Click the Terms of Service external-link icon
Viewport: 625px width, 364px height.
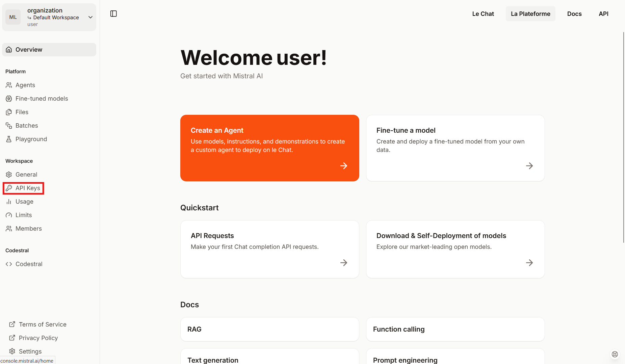[12, 324]
